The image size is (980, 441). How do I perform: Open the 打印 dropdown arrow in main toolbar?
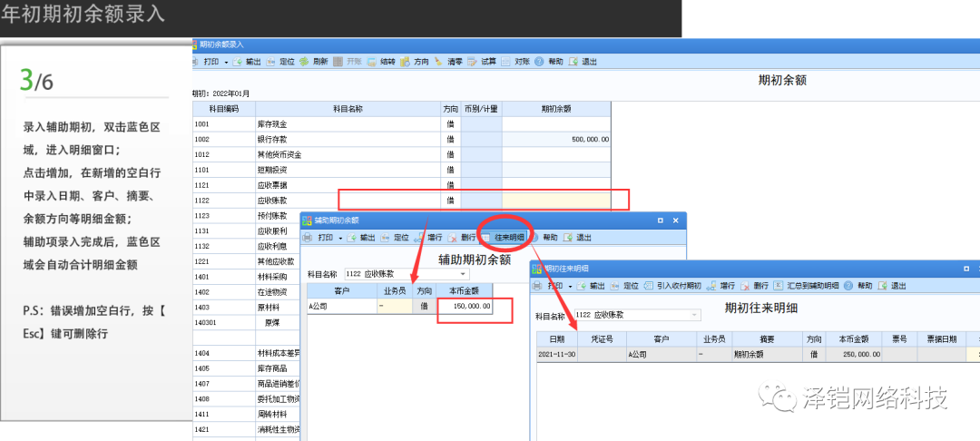(226, 62)
